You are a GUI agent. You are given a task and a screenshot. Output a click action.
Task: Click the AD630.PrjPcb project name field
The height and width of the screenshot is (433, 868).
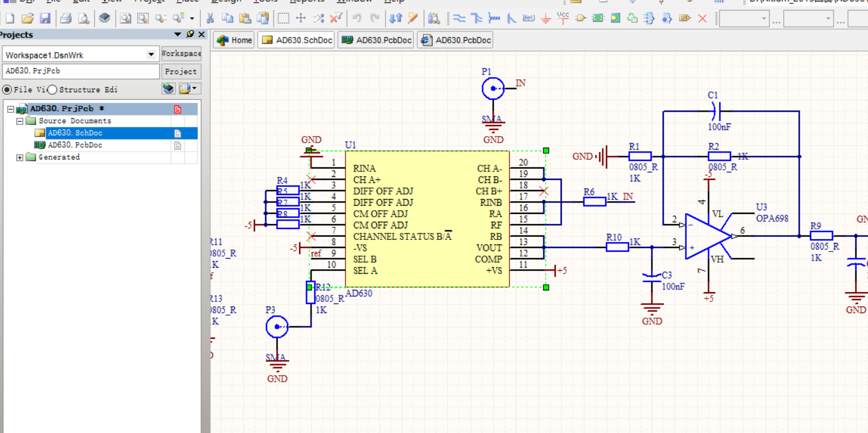(81, 71)
